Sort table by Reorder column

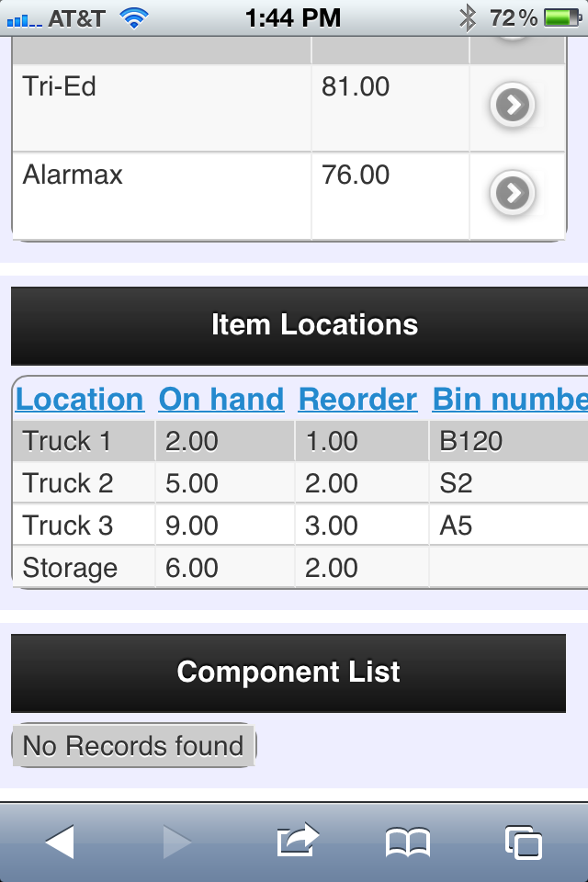coord(358,400)
